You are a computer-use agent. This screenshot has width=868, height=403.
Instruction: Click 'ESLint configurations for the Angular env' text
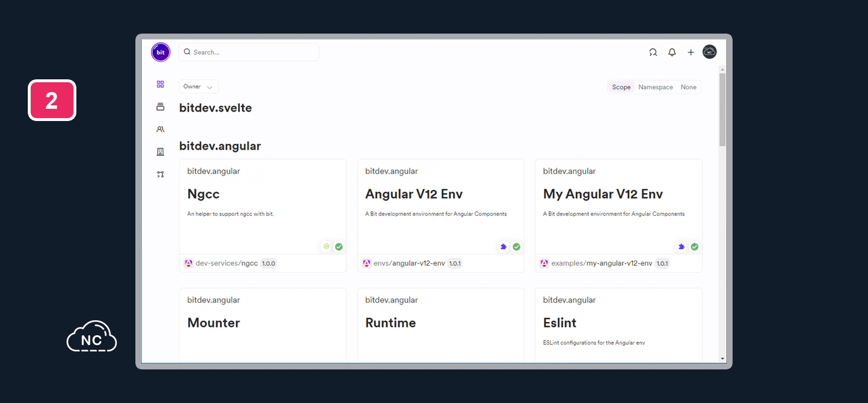(594, 343)
